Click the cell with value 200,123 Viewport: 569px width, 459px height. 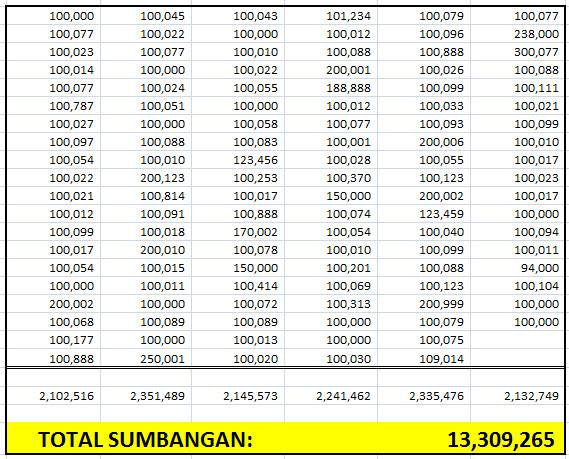[146, 178]
